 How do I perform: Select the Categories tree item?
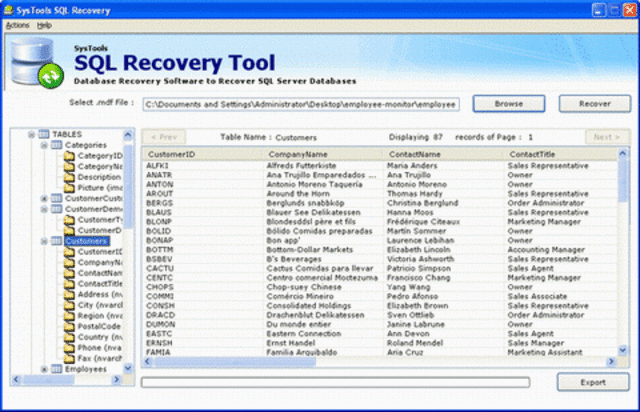tap(86, 145)
